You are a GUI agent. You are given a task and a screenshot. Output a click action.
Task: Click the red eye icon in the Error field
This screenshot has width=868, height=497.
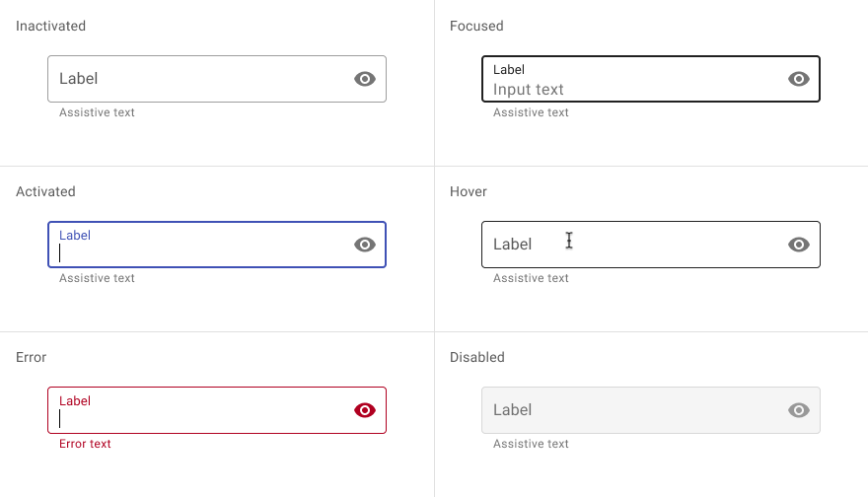(x=365, y=410)
